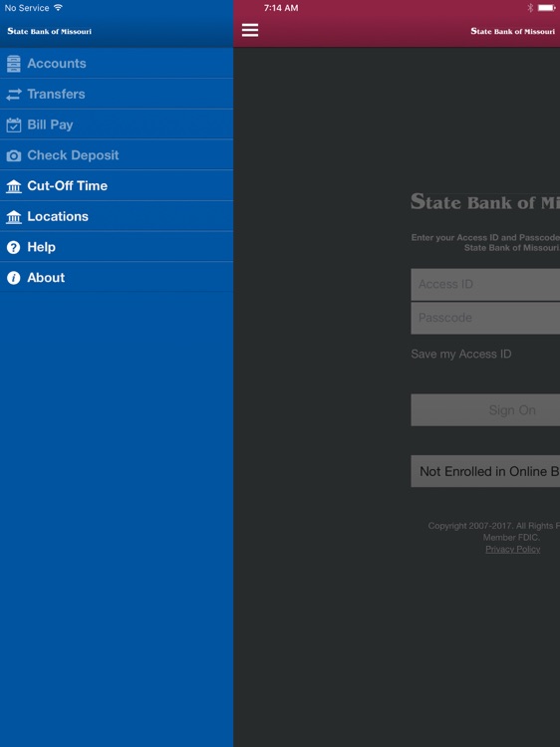Tap Not Enrolled in Online Banking button
The image size is (560, 747).
[485, 471]
